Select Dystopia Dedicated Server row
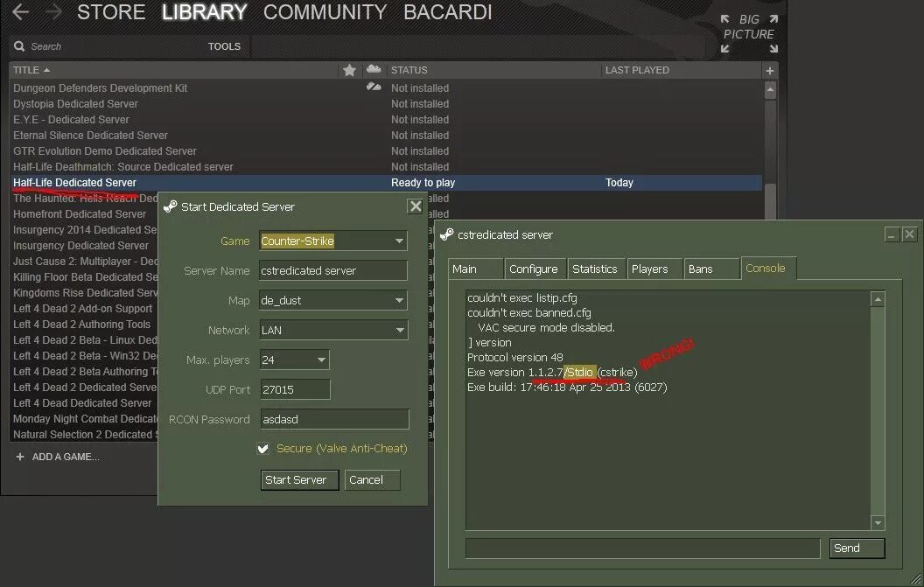This screenshot has width=924, height=587. 386,104
